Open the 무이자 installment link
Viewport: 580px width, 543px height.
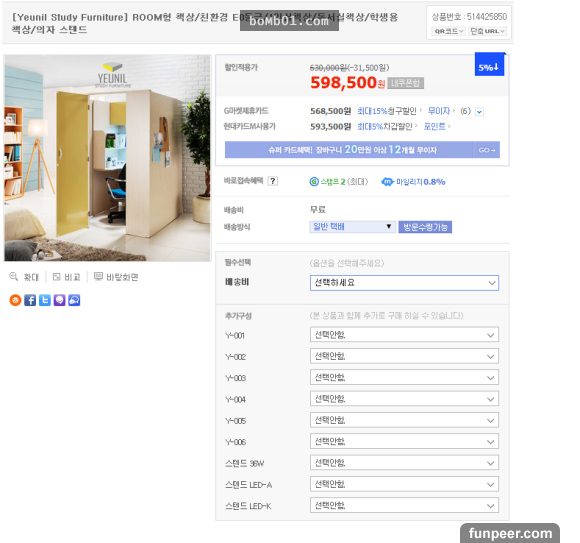tap(439, 111)
